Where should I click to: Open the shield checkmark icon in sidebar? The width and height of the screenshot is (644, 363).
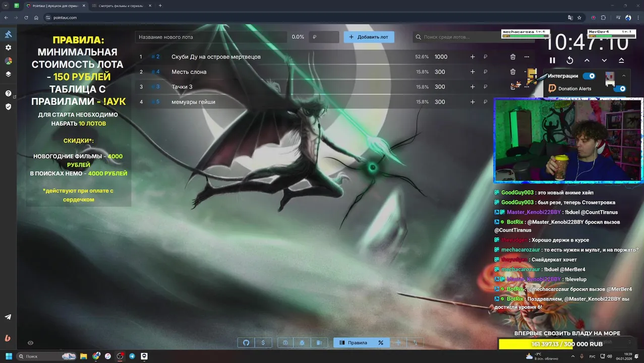tap(8, 106)
